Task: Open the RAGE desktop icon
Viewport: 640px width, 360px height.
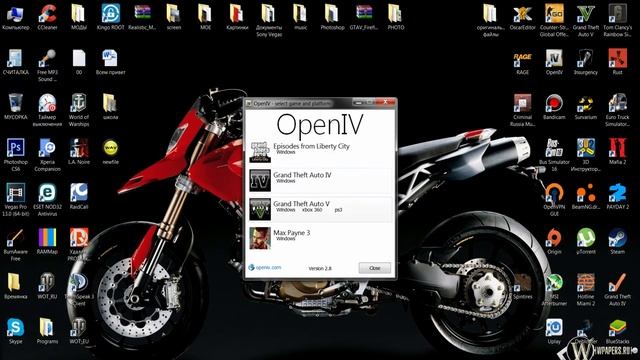Action: (x=522, y=62)
